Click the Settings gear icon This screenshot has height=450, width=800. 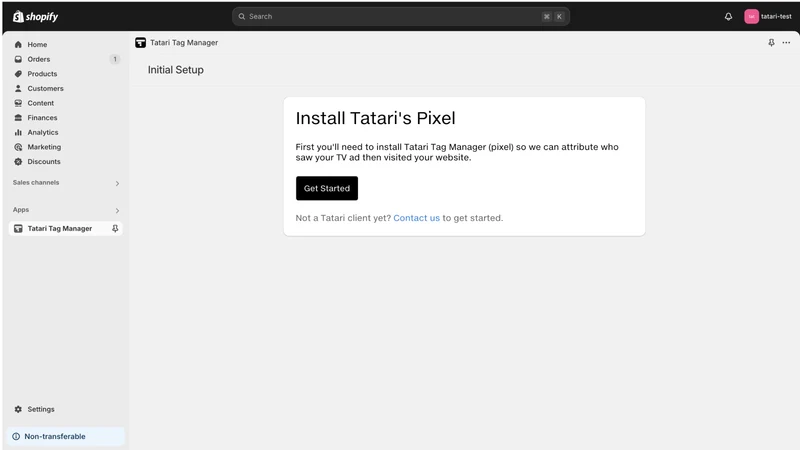click(18, 409)
